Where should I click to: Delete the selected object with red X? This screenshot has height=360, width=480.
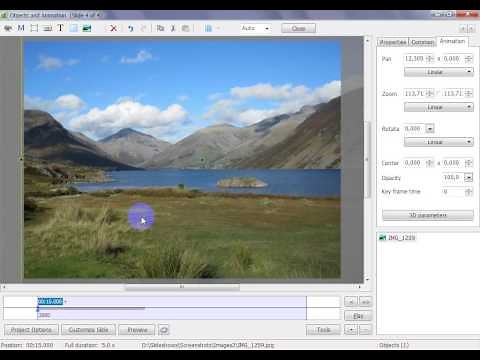113,28
